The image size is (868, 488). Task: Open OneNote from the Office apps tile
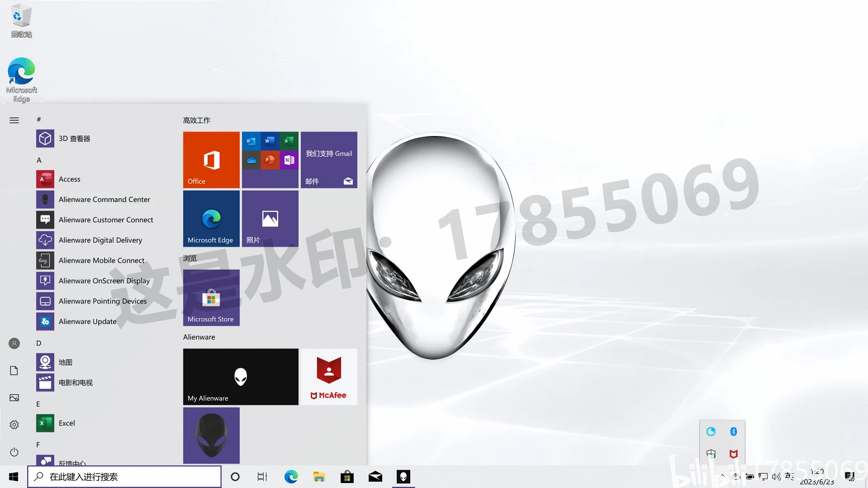pyautogui.click(x=289, y=160)
